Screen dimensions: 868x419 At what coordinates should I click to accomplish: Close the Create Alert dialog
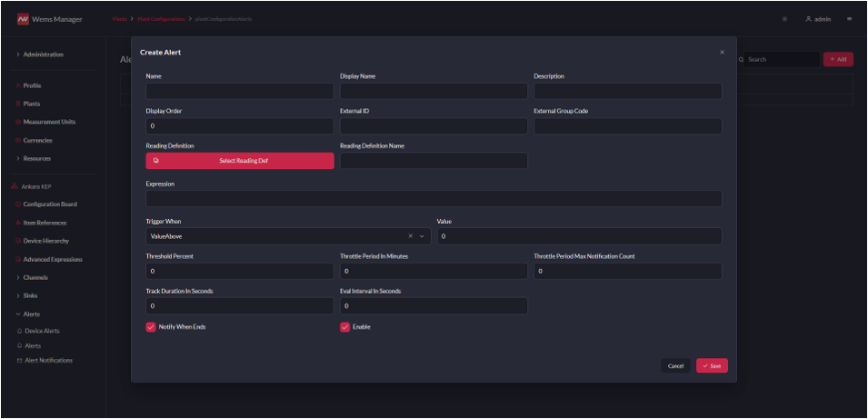(723, 52)
